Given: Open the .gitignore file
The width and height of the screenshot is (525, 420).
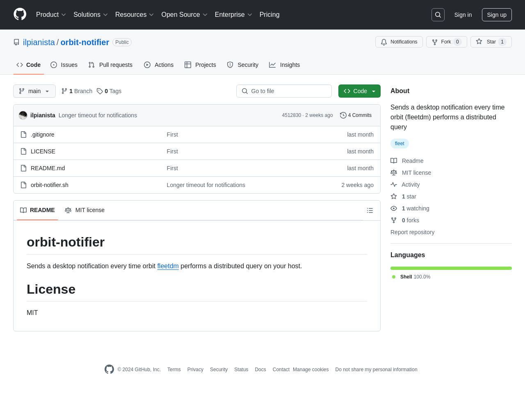Looking at the screenshot, I should (43, 135).
